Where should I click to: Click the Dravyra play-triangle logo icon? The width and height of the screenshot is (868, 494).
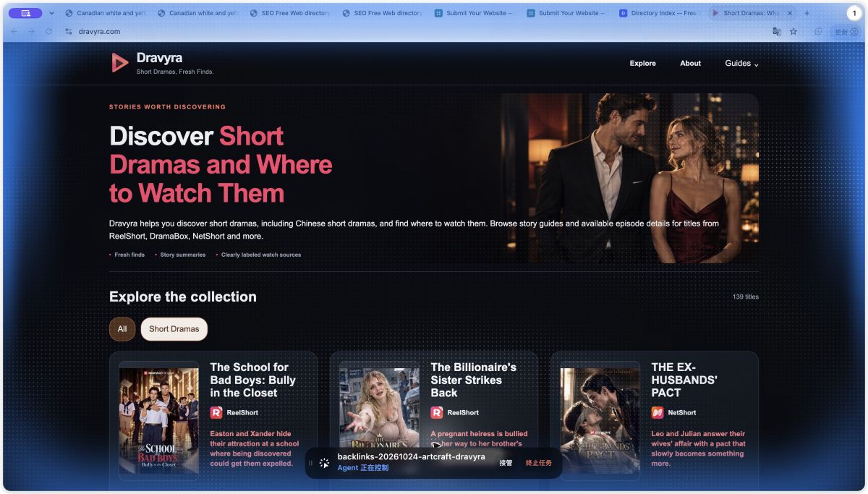[x=119, y=63]
